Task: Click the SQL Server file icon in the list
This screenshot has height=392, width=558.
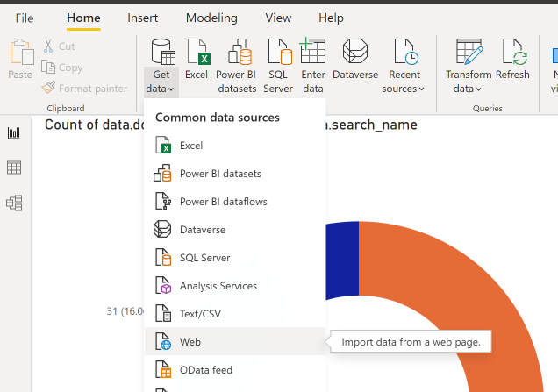Action: point(163,258)
